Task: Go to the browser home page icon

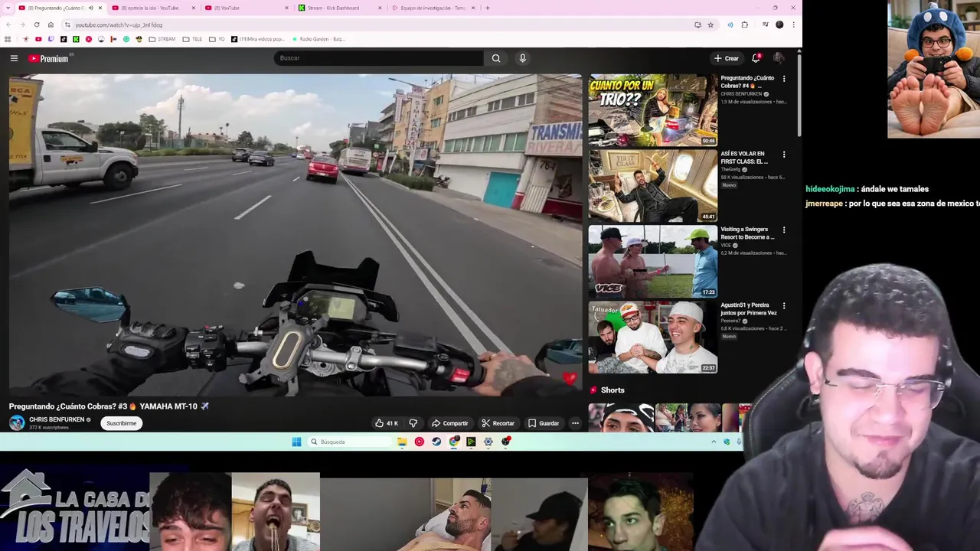Action: point(51,24)
